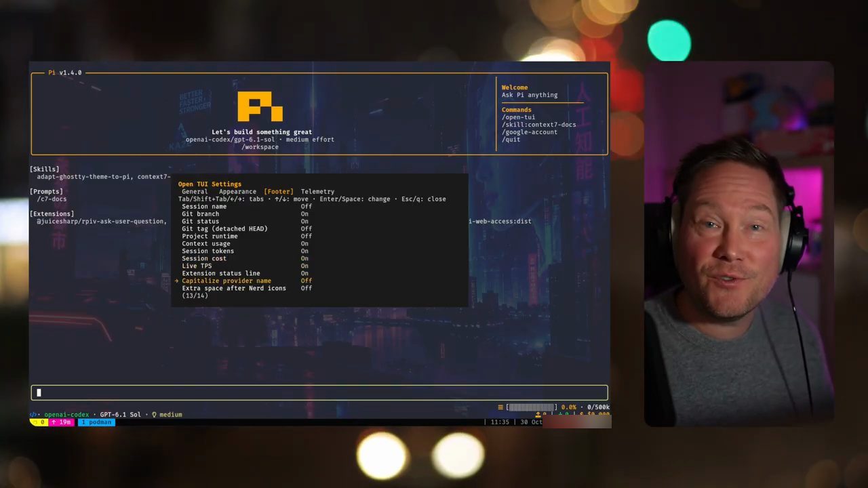This screenshot has width=868, height=488.
Task: Select the blue podman window tab
Action: pyautogui.click(x=96, y=422)
